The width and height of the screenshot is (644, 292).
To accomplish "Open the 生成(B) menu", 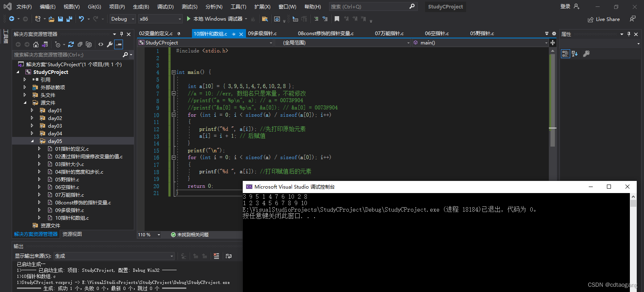I will click(141, 7).
